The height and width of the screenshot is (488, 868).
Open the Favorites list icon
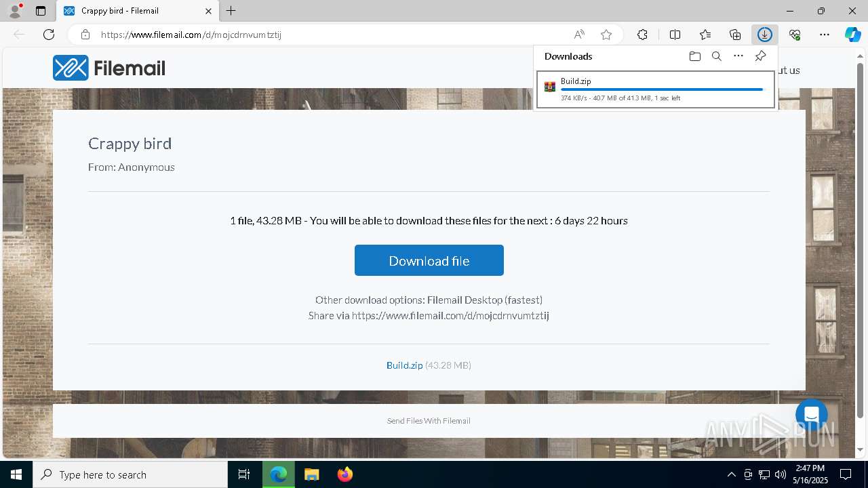(x=705, y=35)
